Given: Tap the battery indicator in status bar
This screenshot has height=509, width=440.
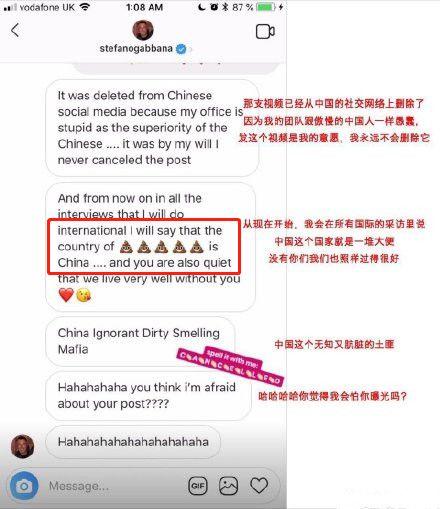Looking at the screenshot, I should 266,7.
